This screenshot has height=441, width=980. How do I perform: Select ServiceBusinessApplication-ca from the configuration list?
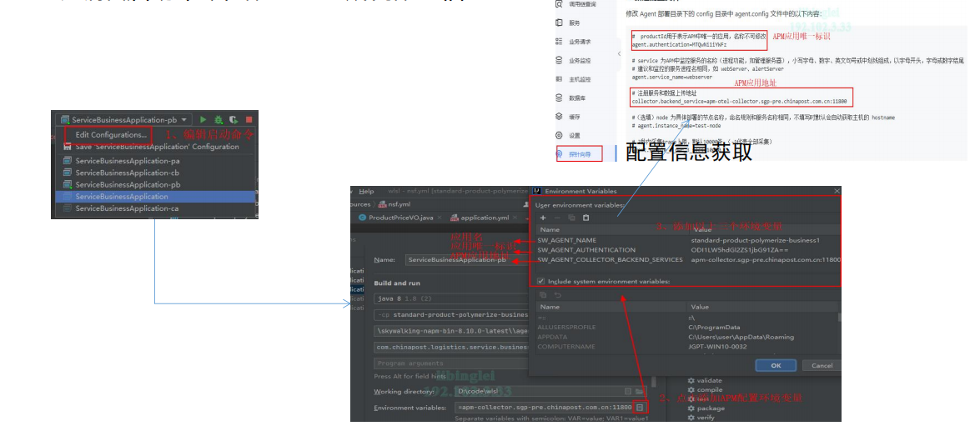[127, 208]
